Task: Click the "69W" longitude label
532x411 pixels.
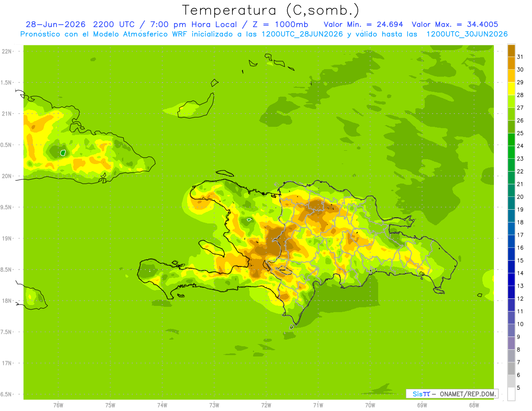Action: (x=422, y=405)
